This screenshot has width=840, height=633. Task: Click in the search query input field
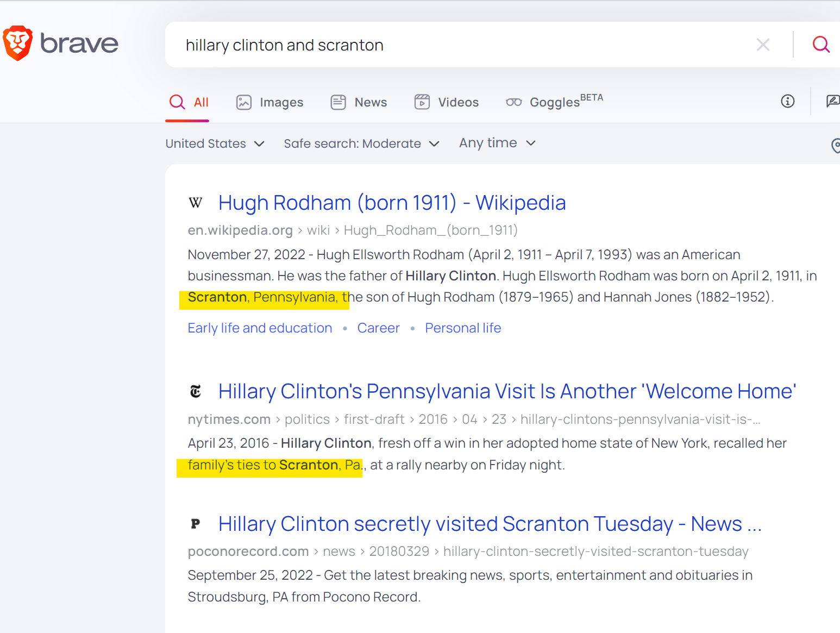(x=462, y=45)
